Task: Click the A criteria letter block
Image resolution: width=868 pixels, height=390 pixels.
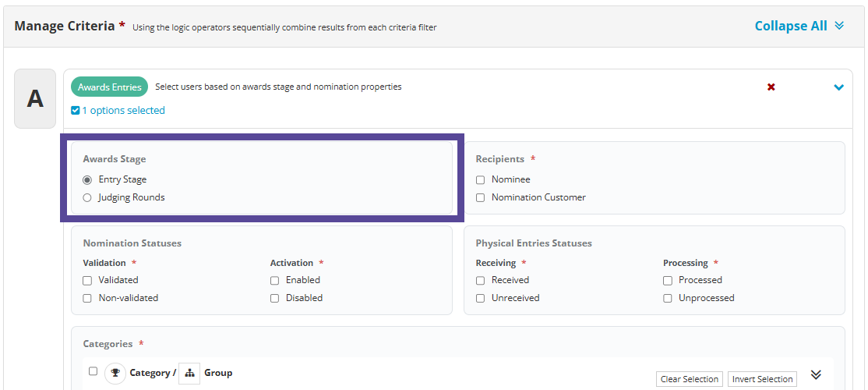Action: (35, 98)
